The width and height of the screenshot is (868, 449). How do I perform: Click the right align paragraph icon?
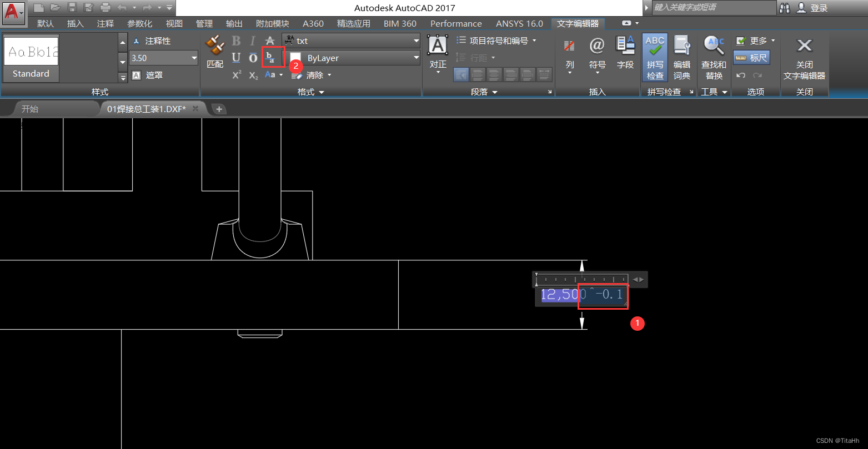pyautogui.click(x=511, y=74)
